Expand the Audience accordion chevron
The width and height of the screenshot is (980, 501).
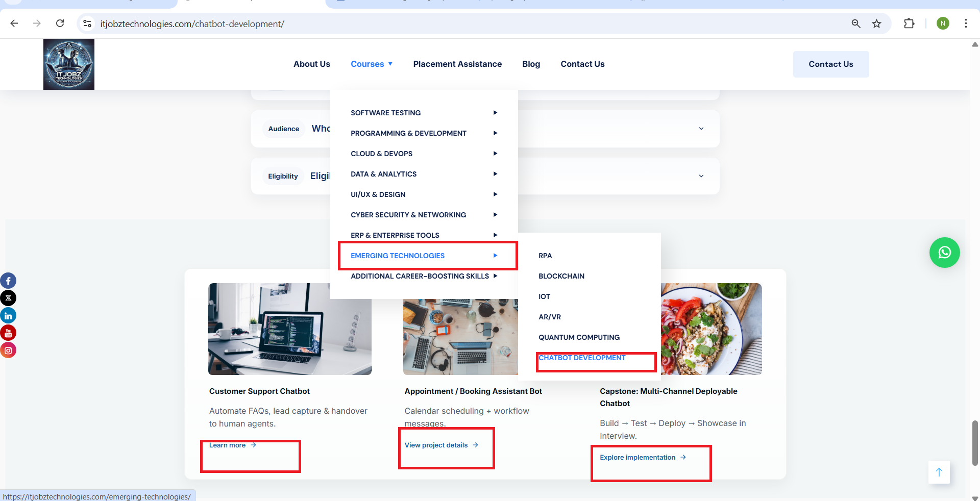point(701,129)
